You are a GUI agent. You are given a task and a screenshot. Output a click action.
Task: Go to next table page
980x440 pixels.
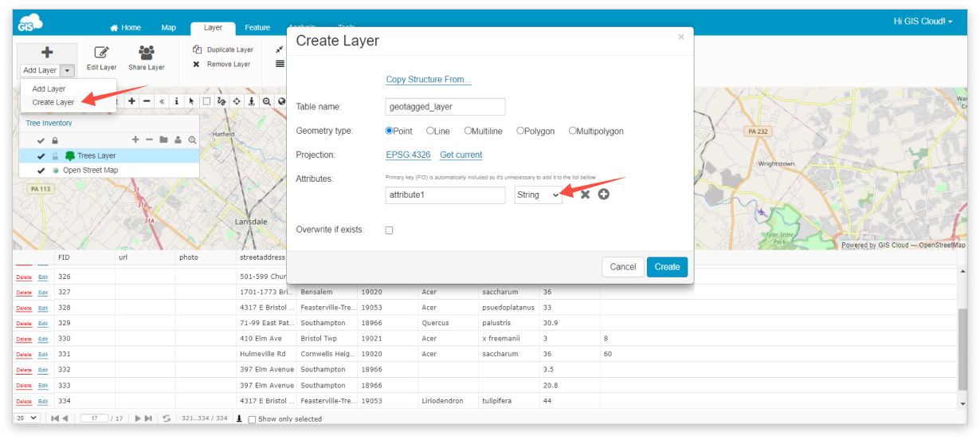pyautogui.click(x=138, y=418)
